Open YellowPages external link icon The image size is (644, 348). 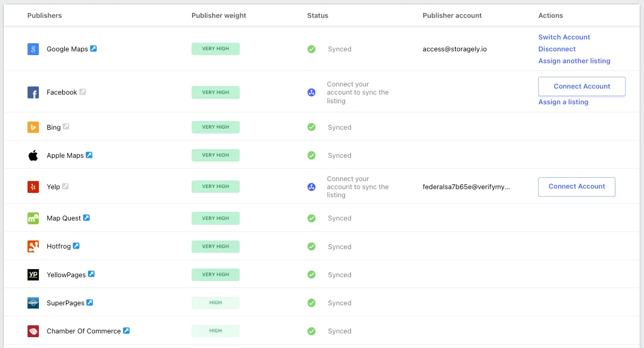click(x=91, y=274)
